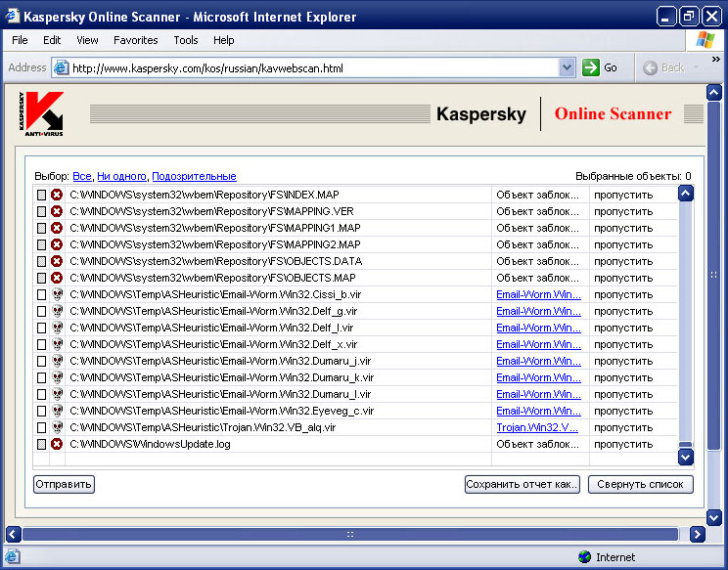
Task: Click the Internet Explorer title bar icon
Action: (x=12, y=17)
